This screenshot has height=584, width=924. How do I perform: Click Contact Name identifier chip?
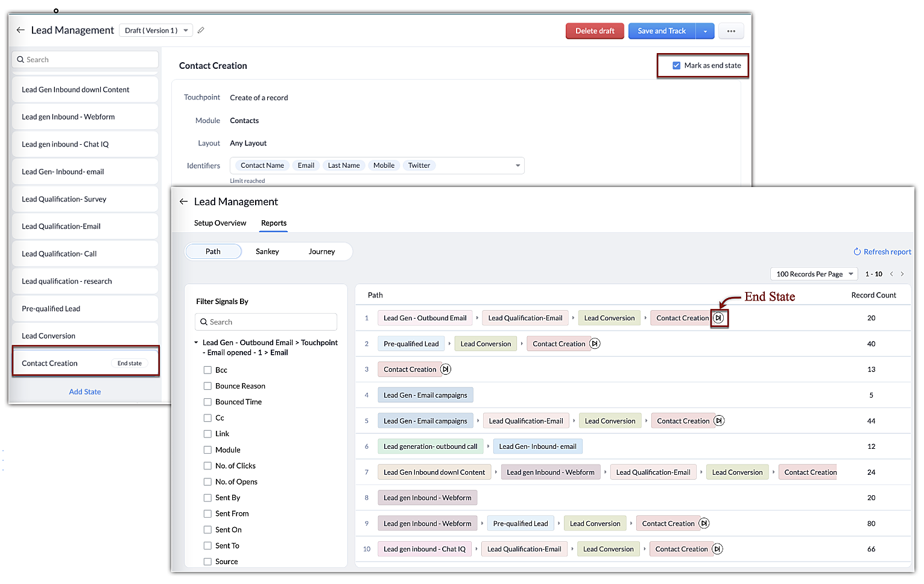click(262, 165)
